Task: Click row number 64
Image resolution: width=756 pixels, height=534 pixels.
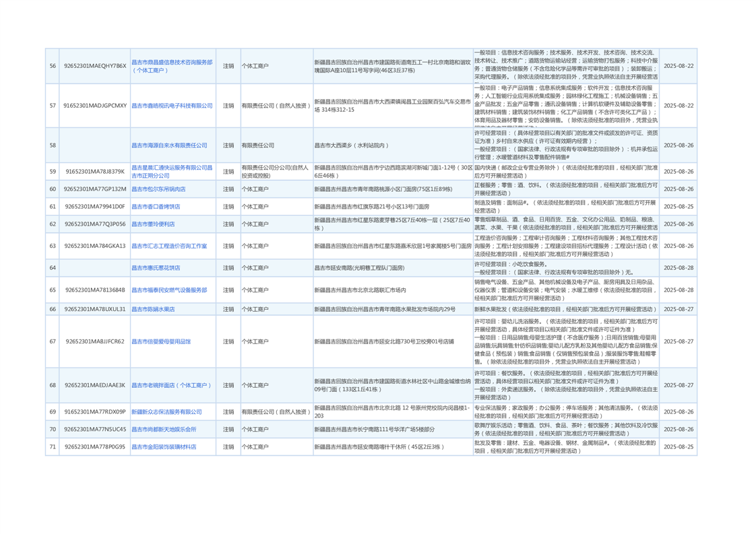Action: pyautogui.click(x=53, y=267)
